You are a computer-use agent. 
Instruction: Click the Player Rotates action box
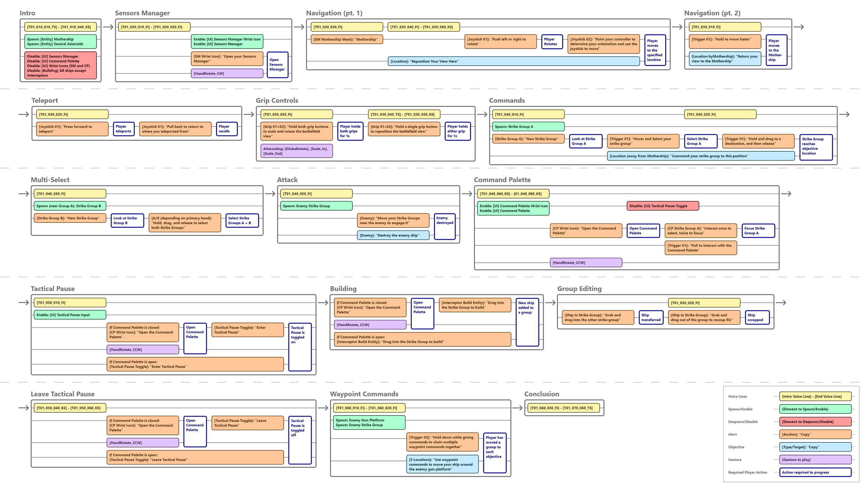tap(552, 42)
